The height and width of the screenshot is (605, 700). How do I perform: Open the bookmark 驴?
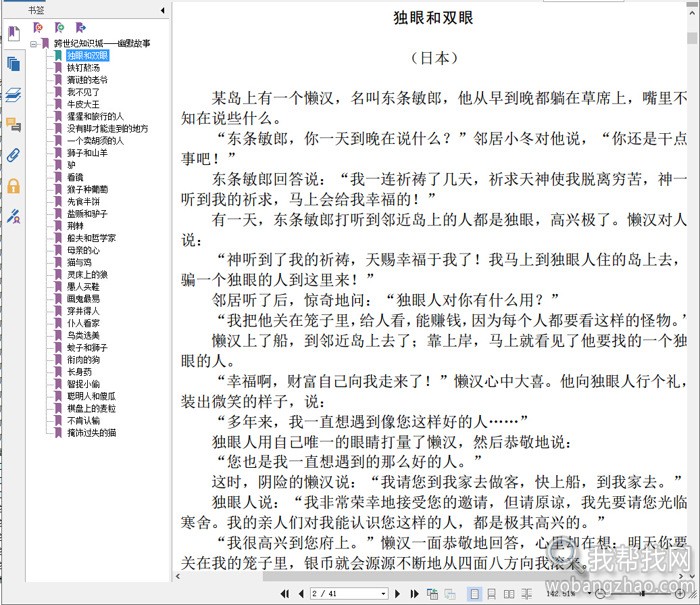[x=71, y=165]
